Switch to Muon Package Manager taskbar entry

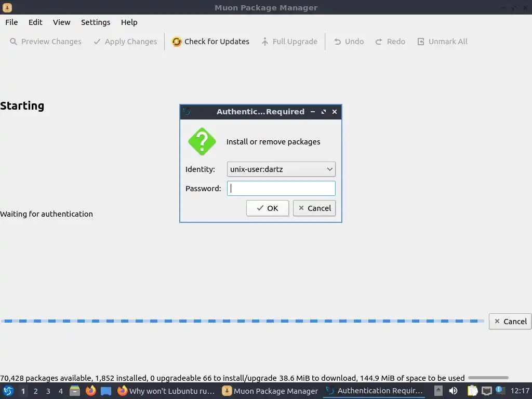(270, 391)
